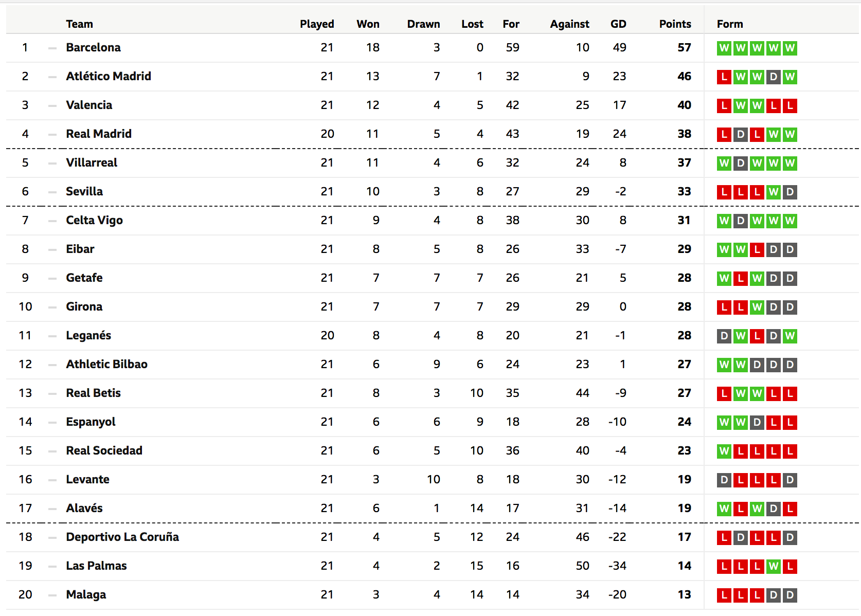Click Atlético Madrid's red L form badge

724,77
